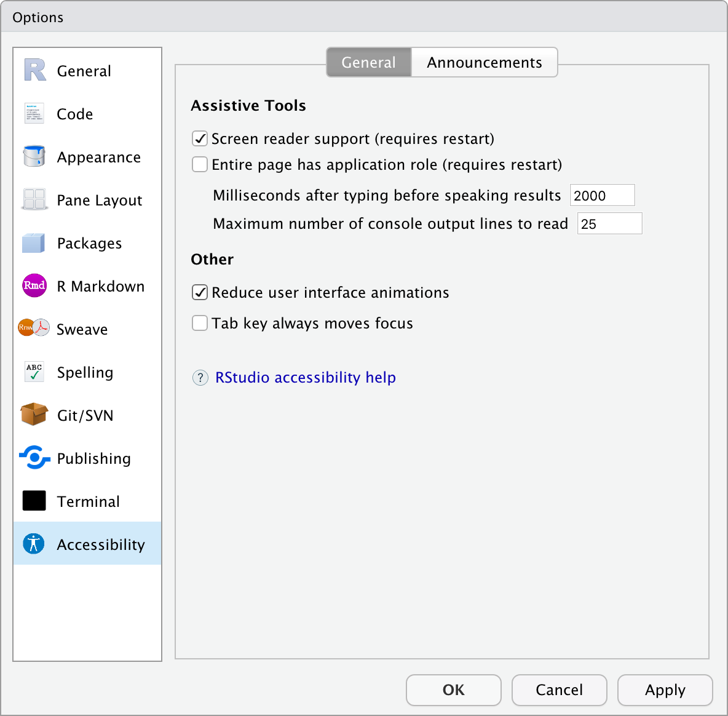Select the Pane Layout grid icon
Viewport: 728px width, 716px height.
coord(34,199)
